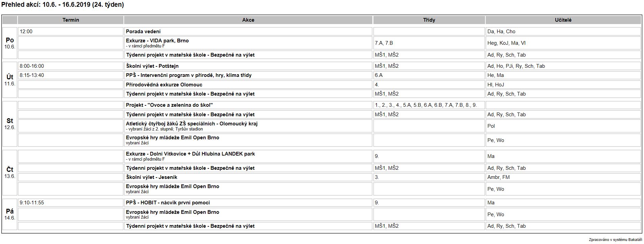Click the Akce column header
644x244 pixels.
tap(248, 20)
